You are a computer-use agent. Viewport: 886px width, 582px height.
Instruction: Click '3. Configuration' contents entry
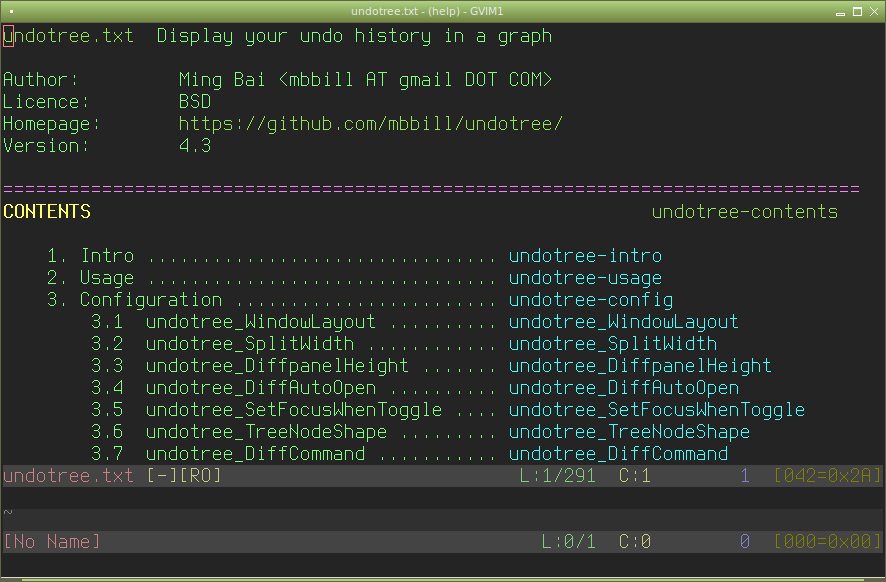pyautogui.click(x=134, y=299)
